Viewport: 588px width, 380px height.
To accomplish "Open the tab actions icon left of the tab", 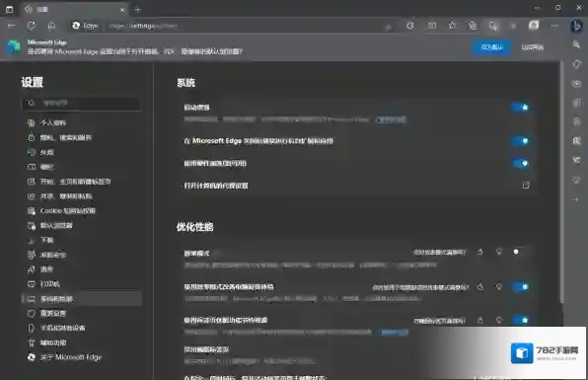I will 10,9.
